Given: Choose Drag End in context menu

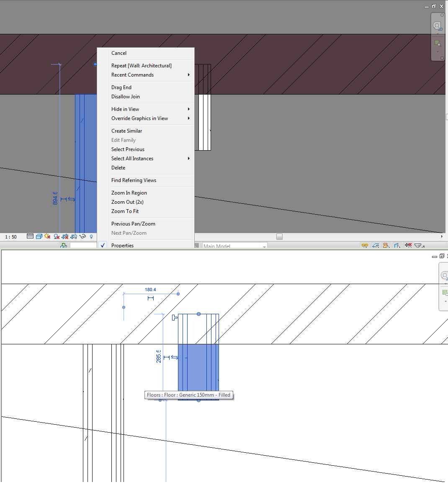Looking at the screenshot, I should pos(146,87).
